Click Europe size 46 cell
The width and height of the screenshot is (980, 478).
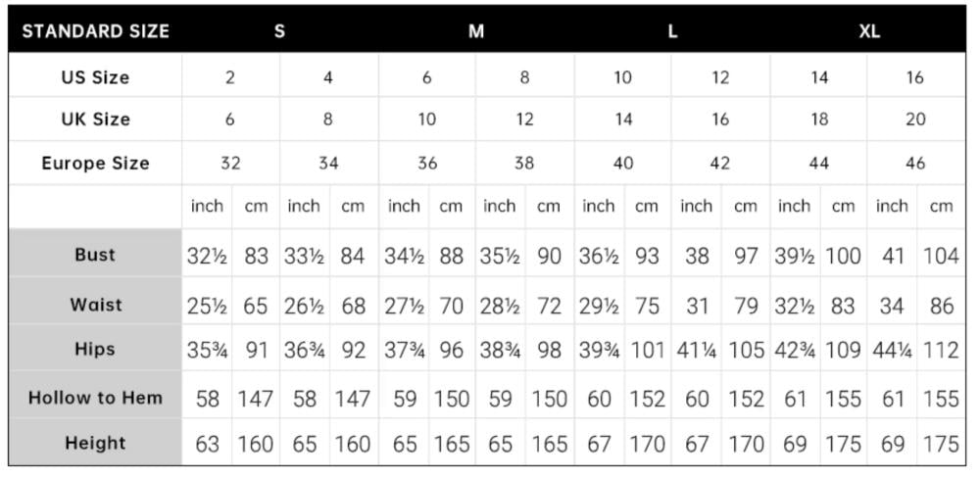pyautogui.click(x=915, y=164)
